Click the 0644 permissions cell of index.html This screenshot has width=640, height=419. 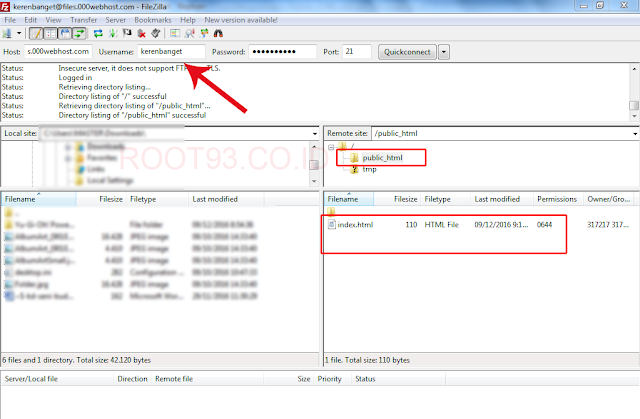coord(544,224)
